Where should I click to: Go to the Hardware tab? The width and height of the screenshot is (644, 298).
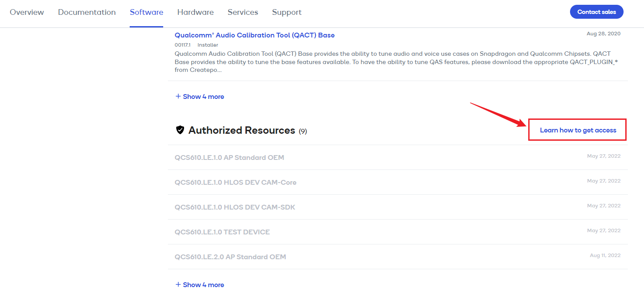pos(195,12)
